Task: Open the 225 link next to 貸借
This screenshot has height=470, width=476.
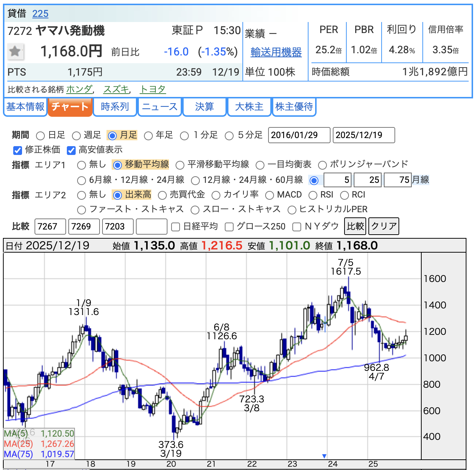Action: tap(40, 14)
